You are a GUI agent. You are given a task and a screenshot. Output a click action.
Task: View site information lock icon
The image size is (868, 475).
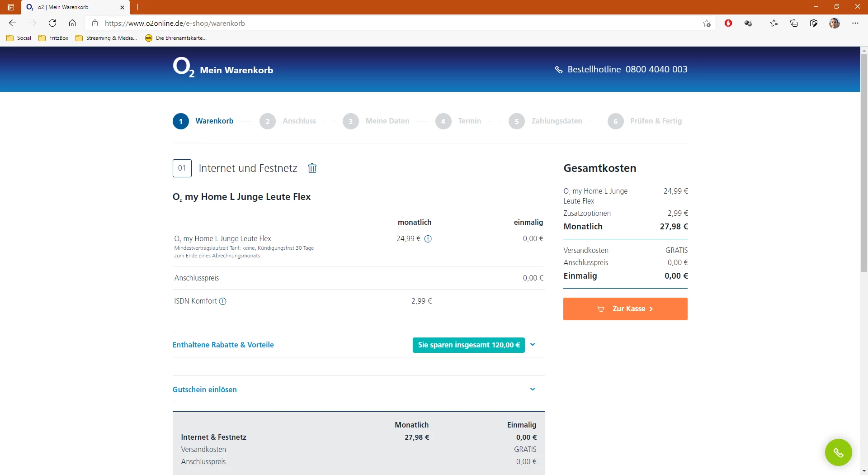95,23
